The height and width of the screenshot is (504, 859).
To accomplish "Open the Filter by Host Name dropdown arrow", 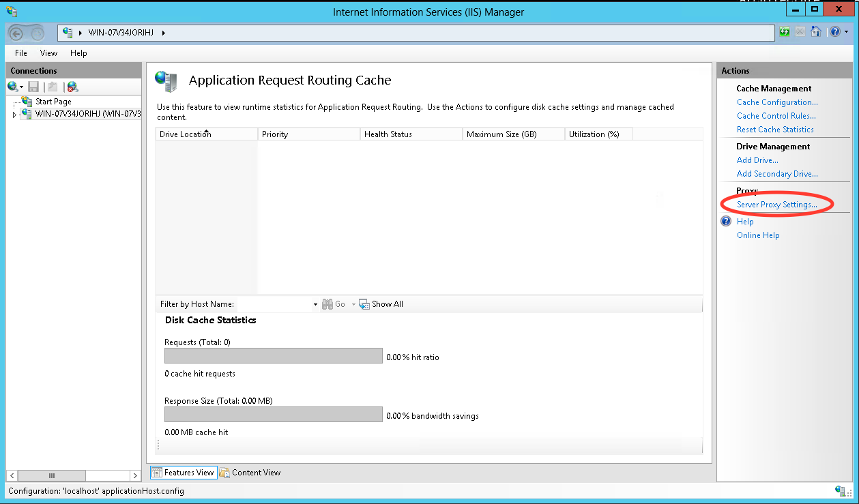I will 315,304.
